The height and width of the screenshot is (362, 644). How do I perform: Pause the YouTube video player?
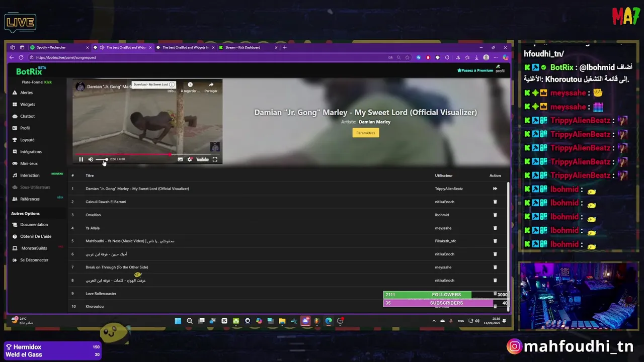click(81, 159)
